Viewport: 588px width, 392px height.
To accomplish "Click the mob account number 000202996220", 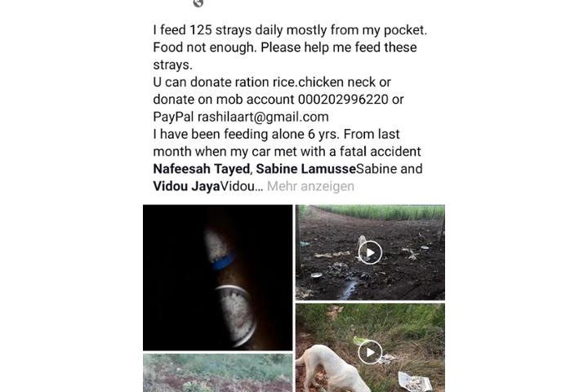I will pos(343,100).
